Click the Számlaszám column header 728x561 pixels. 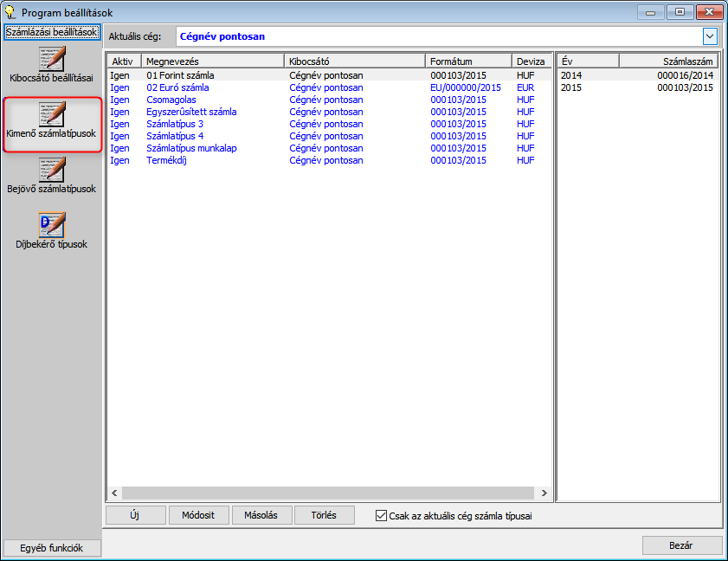tap(669, 61)
